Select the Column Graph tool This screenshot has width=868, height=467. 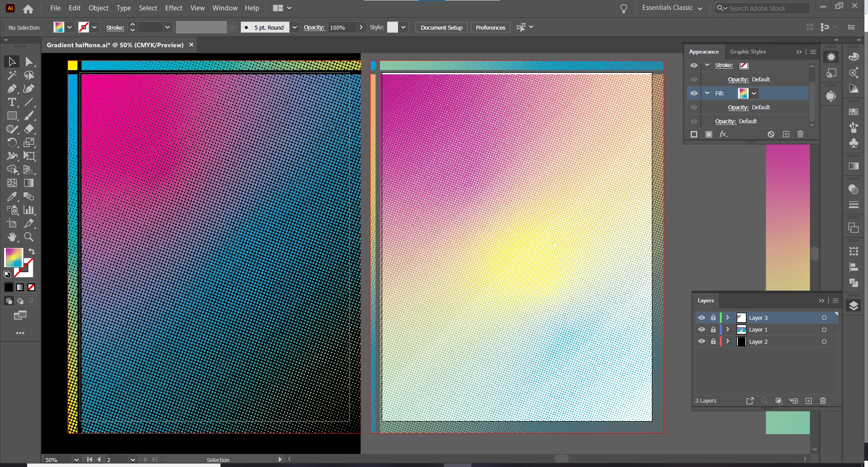[x=29, y=210]
